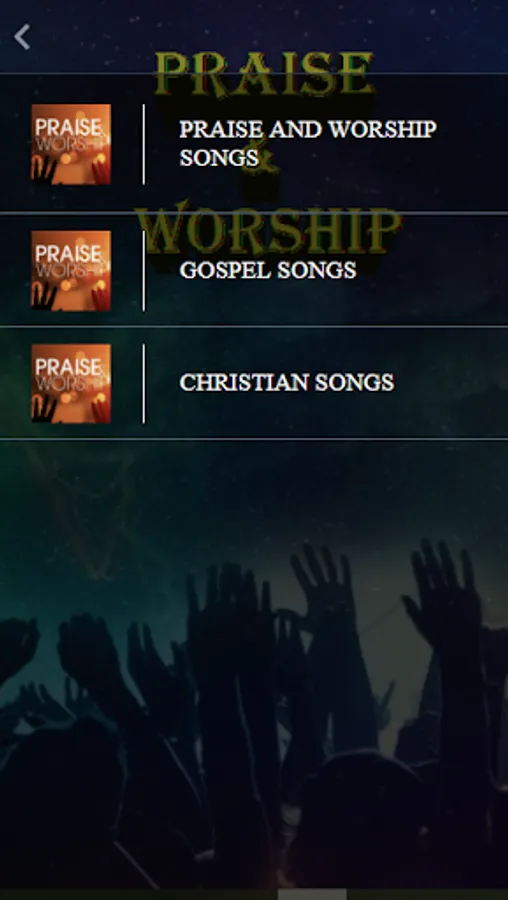Image resolution: width=508 pixels, height=900 pixels.
Task: Choose the GOSPEL SONGS text entry
Action: (x=268, y=270)
